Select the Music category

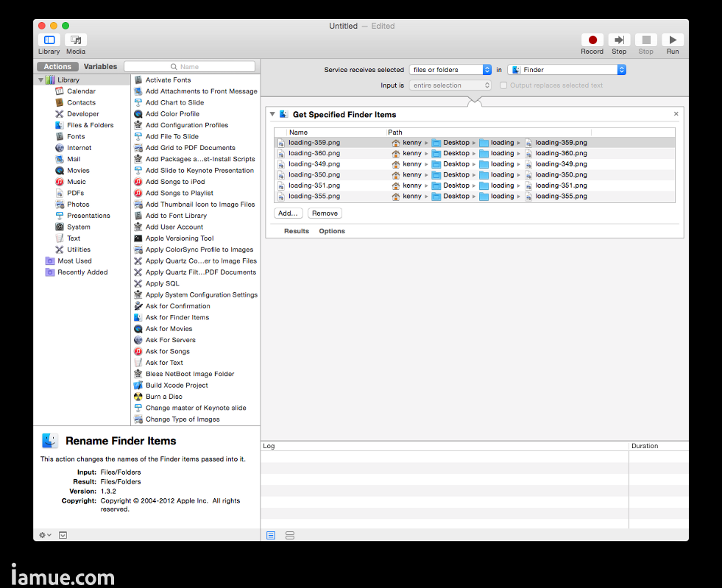coord(76,182)
